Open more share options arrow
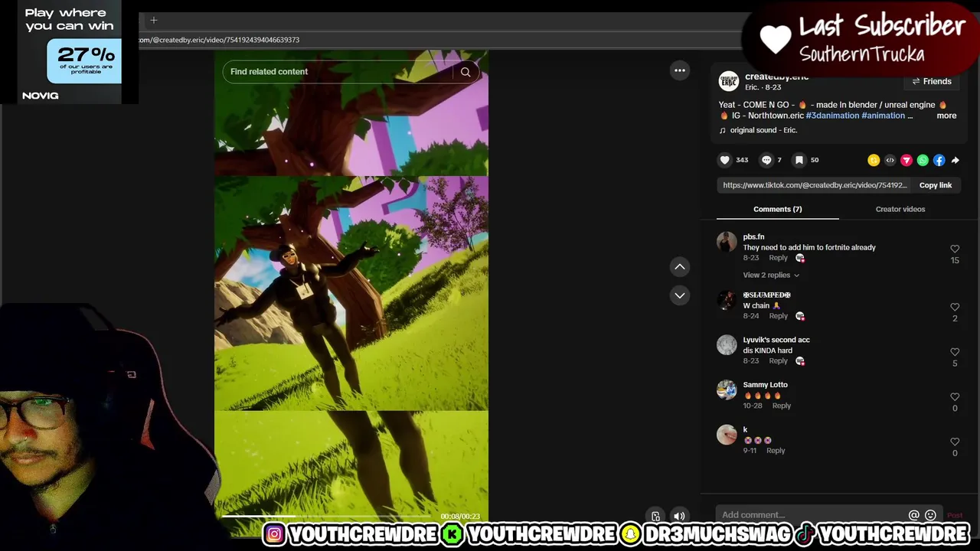The height and width of the screenshot is (551, 980). click(955, 160)
